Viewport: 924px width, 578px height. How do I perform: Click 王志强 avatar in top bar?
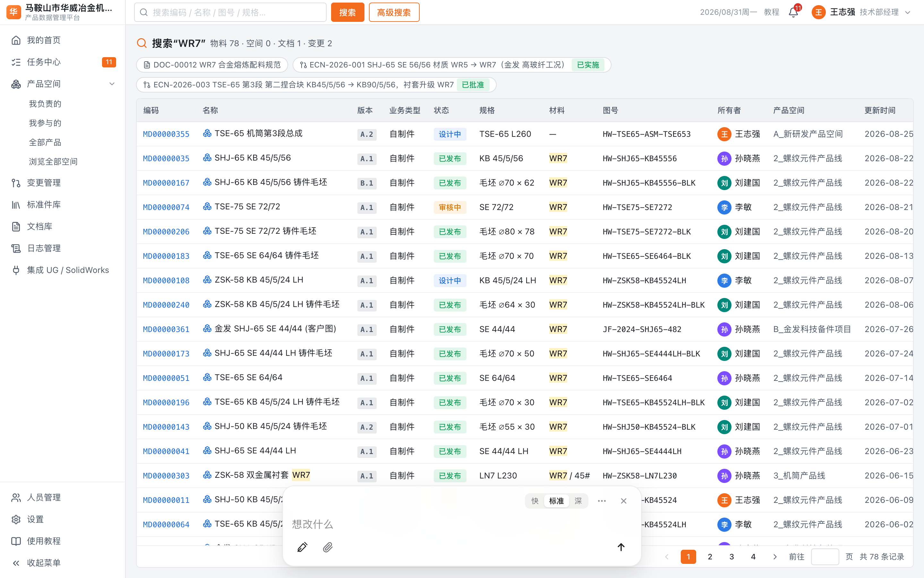tap(818, 12)
